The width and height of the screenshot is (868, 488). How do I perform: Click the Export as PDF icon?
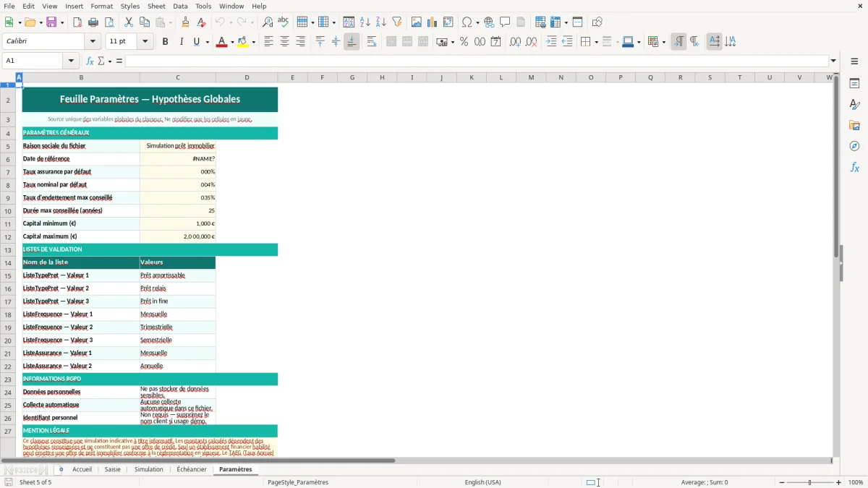[x=77, y=22]
